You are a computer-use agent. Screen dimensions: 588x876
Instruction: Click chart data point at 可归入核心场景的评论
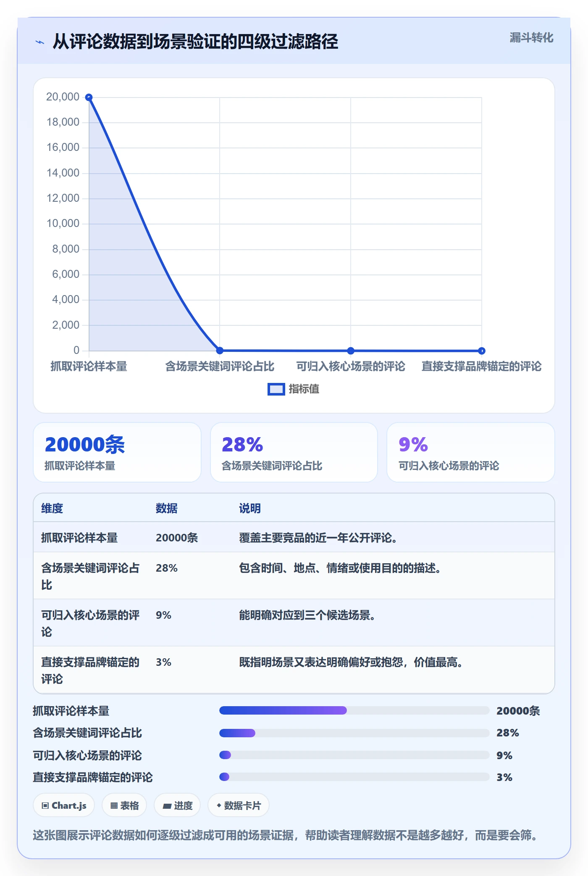click(x=351, y=351)
